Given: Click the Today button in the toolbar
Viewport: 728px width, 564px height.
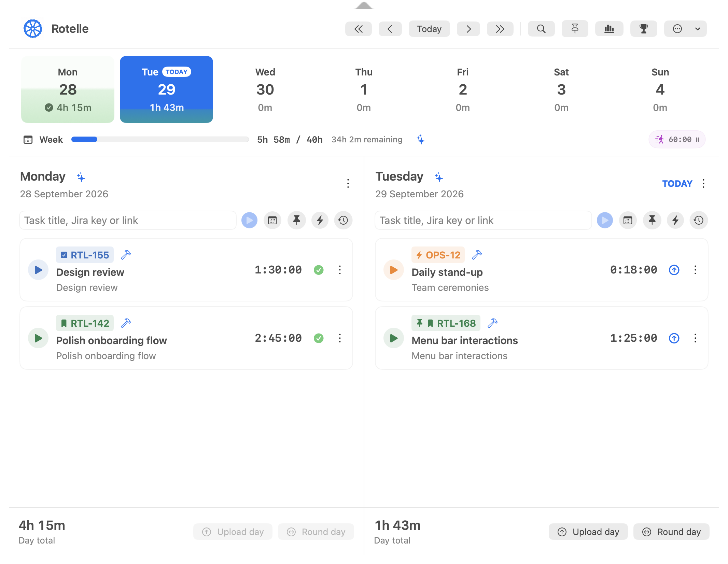Looking at the screenshot, I should (429, 29).
